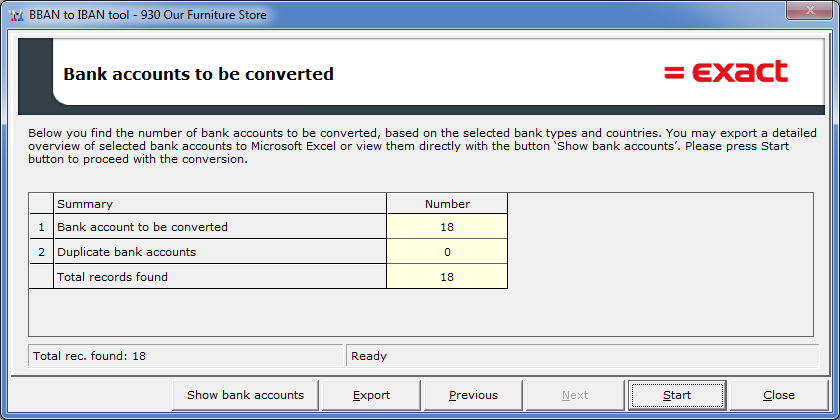Click the BBAN to IBAN tool title icon

click(x=16, y=15)
